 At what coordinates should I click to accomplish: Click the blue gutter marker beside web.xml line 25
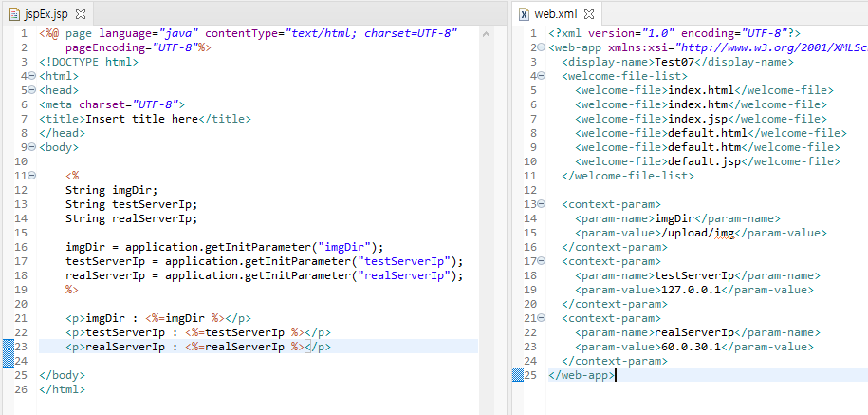[518, 375]
